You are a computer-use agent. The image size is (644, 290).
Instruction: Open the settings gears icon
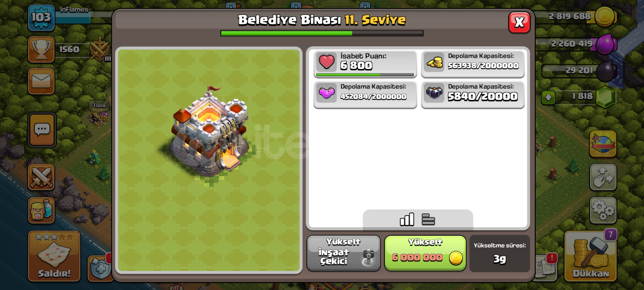603,210
